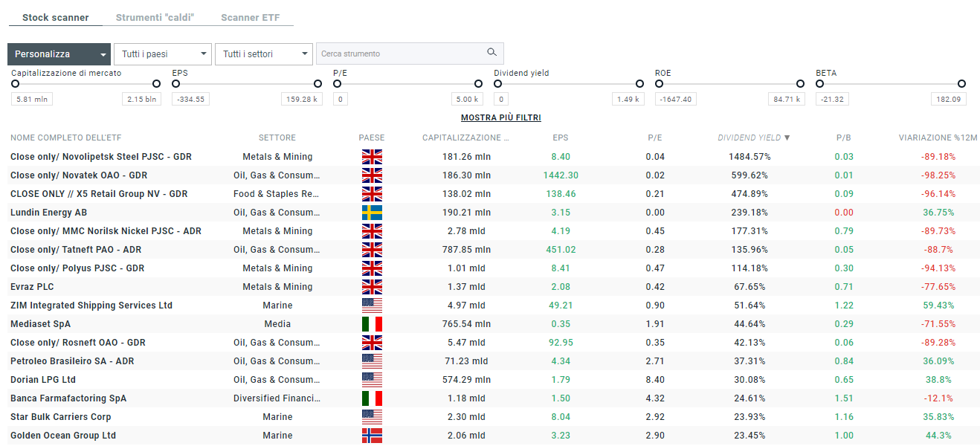980x446 pixels.
Task: Click the market cap maximum value 2.15 bln
Action: pos(141,99)
